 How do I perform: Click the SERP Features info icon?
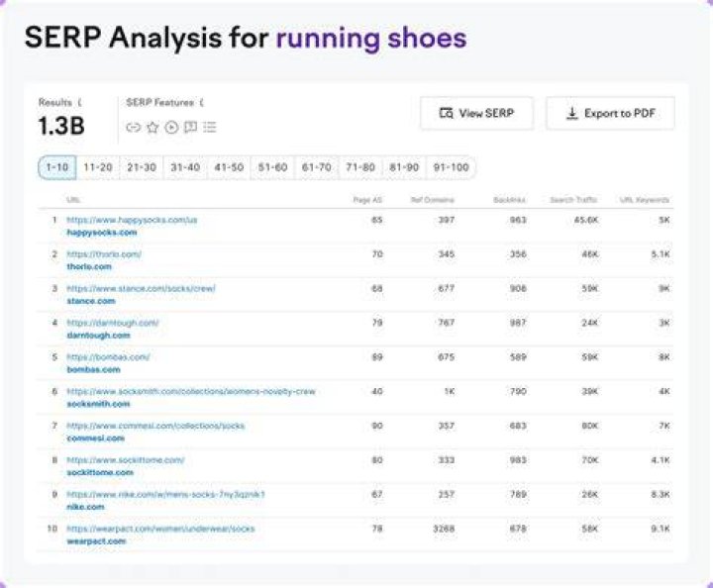click(201, 103)
